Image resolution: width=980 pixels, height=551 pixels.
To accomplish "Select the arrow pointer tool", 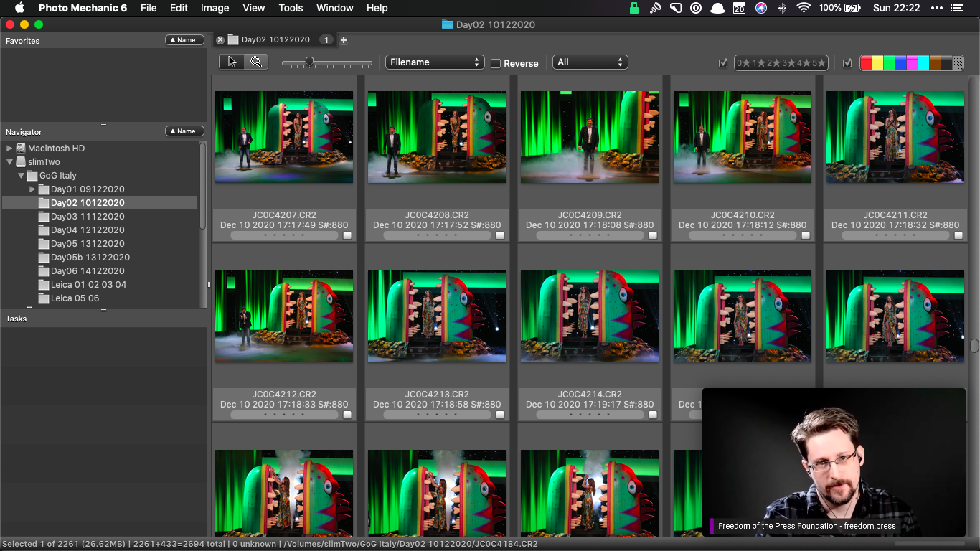I will pyautogui.click(x=232, y=62).
